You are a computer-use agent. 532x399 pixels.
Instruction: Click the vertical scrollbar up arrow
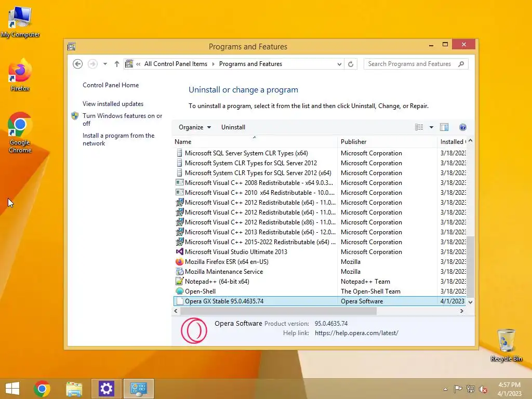pos(470,141)
